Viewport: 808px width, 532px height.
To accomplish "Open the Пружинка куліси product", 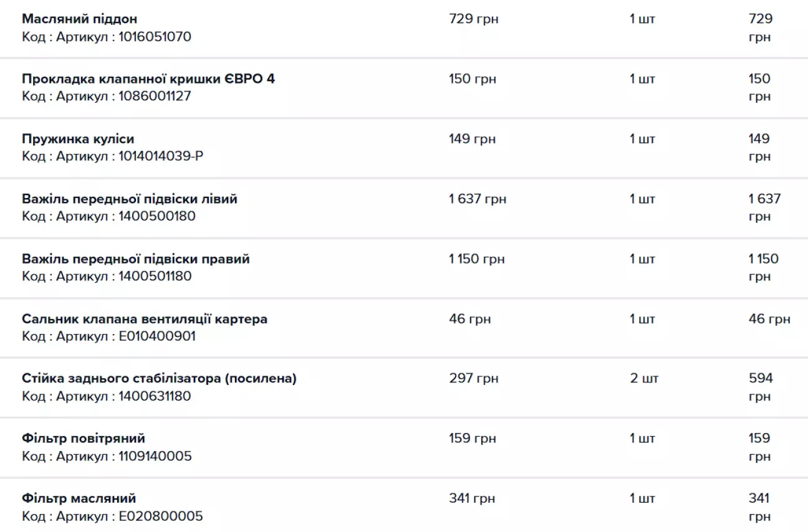I will pos(78,139).
